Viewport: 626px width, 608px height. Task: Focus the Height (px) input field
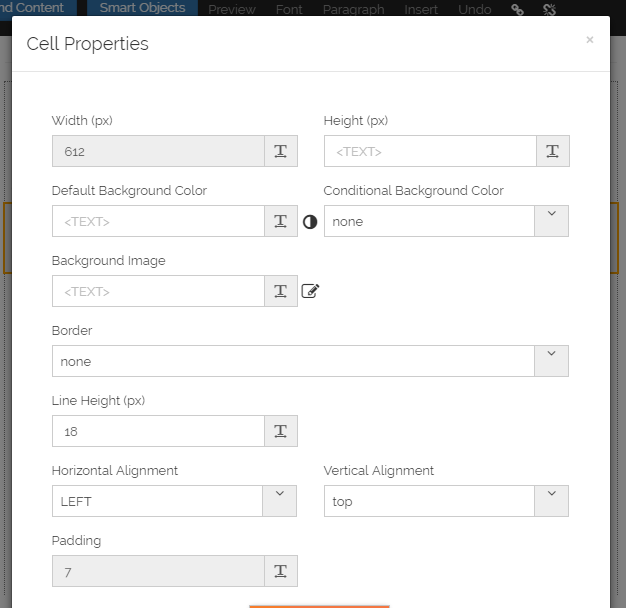[430, 151]
